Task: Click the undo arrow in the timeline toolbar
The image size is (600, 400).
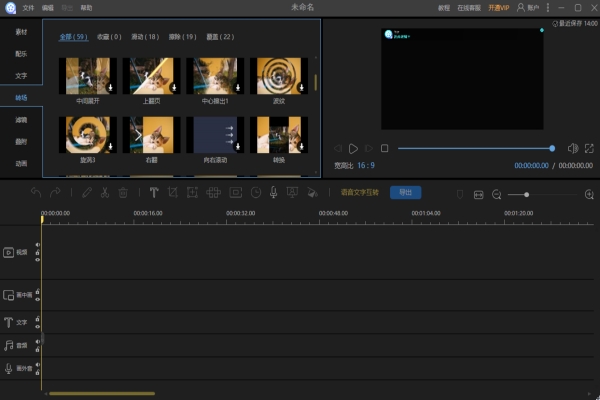Action: click(36, 193)
